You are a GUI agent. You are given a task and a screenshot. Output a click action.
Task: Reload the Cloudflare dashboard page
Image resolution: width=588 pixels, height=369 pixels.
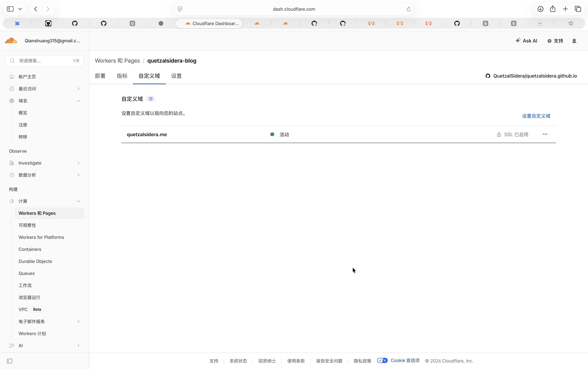[409, 9]
